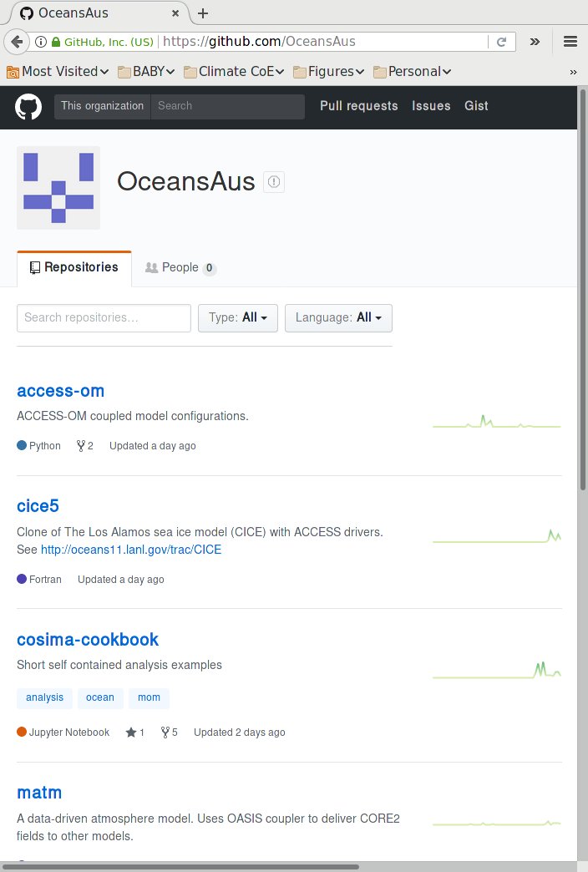
Task: Open Gist in the header
Action: pos(476,106)
